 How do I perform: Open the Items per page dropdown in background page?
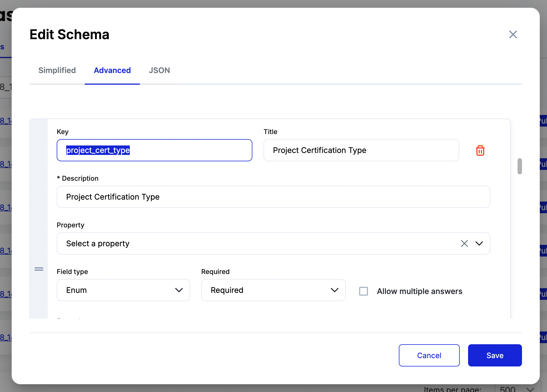(518, 388)
